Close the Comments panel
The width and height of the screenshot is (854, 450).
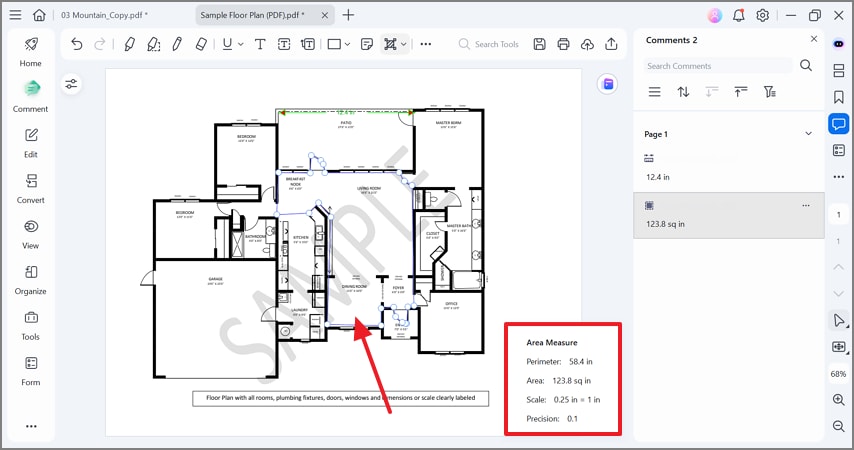pos(814,39)
